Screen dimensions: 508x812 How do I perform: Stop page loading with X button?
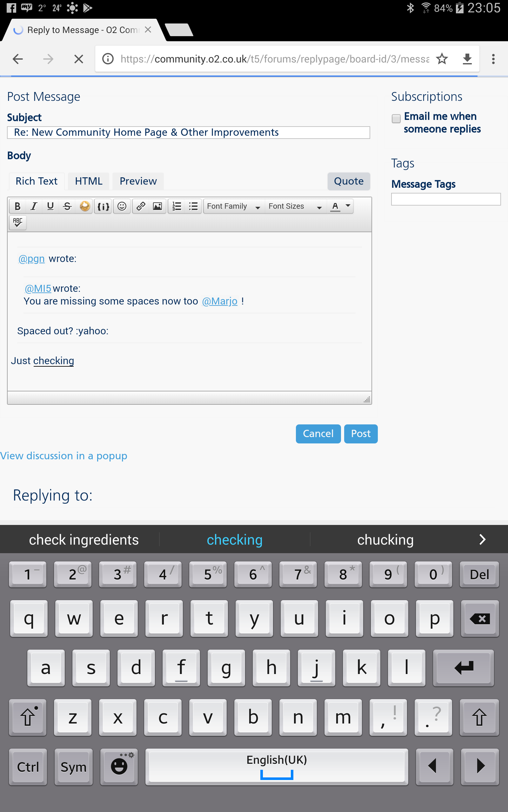click(79, 59)
